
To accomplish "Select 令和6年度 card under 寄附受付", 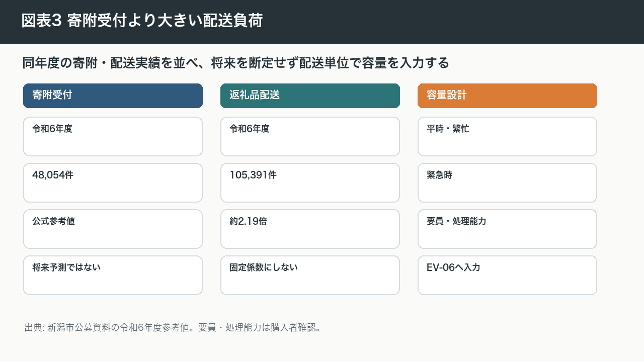I will point(113,137).
